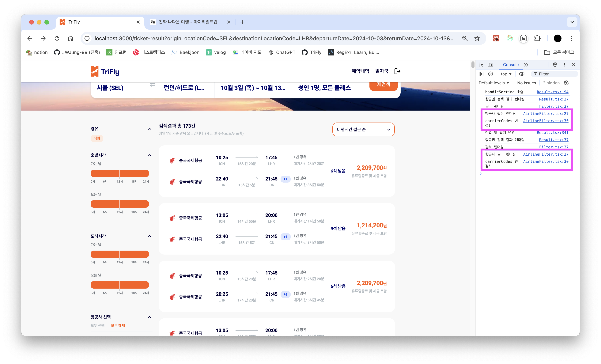Viewport: 601px width, 364px height.
Task: Bookmark this page with the star icon
Action: coord(477,38)
